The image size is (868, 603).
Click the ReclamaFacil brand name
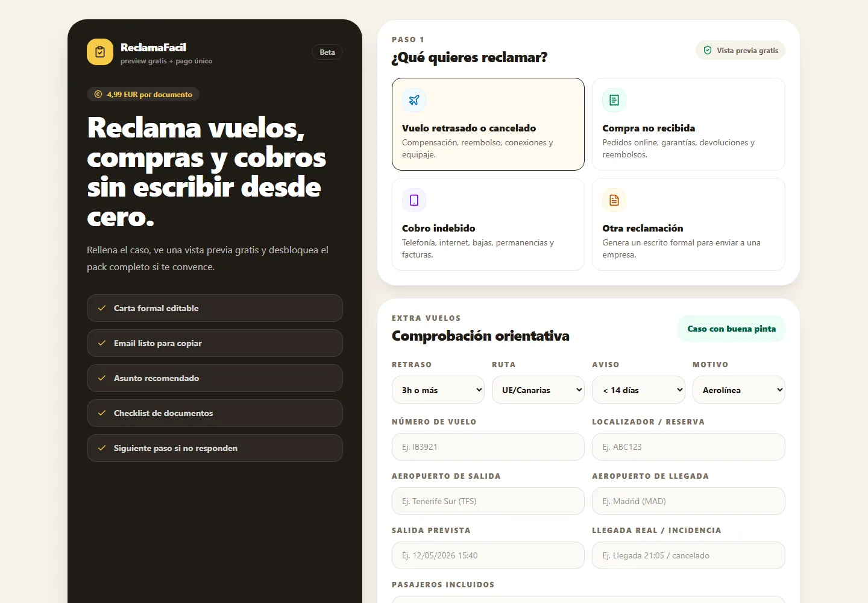153,47
